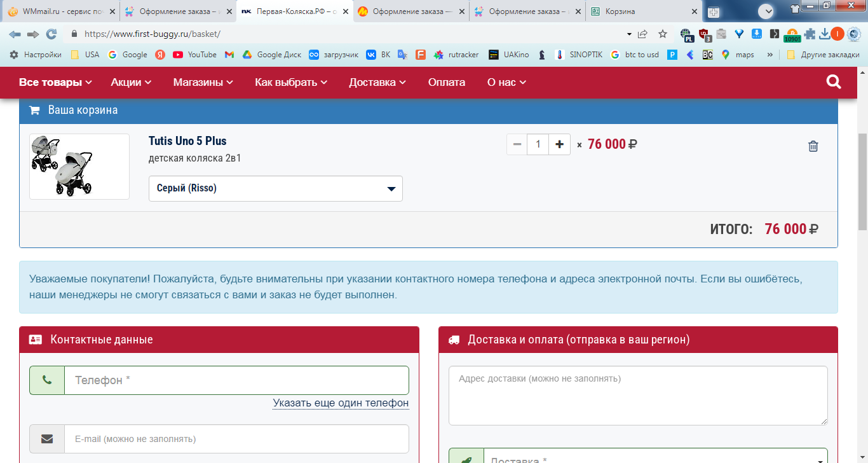
Task: Expand the Все товары menu
Action: click(55, 82)
